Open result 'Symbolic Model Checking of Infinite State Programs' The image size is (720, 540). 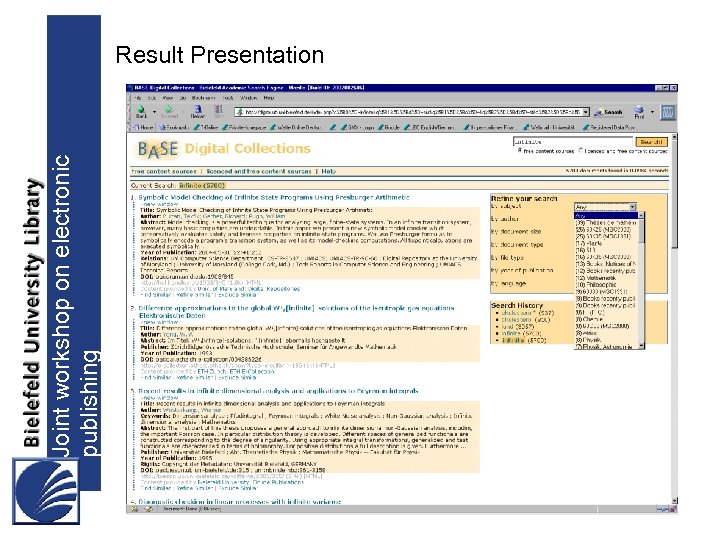tap(274, 197)
